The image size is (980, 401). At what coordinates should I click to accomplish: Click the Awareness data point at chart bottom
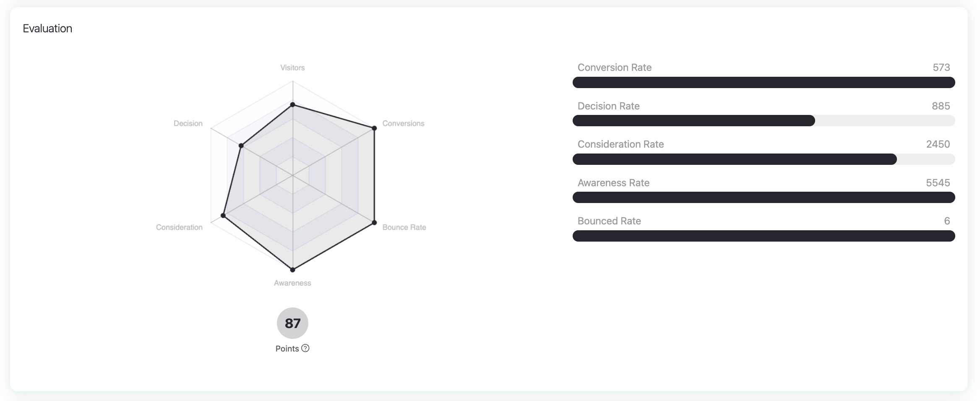pos(292,269)
